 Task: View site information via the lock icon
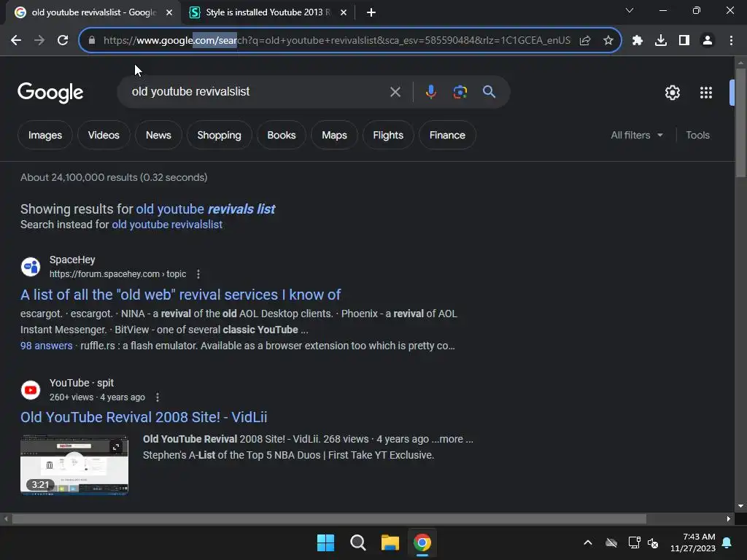pyautogui.click(x=92, y=41)
